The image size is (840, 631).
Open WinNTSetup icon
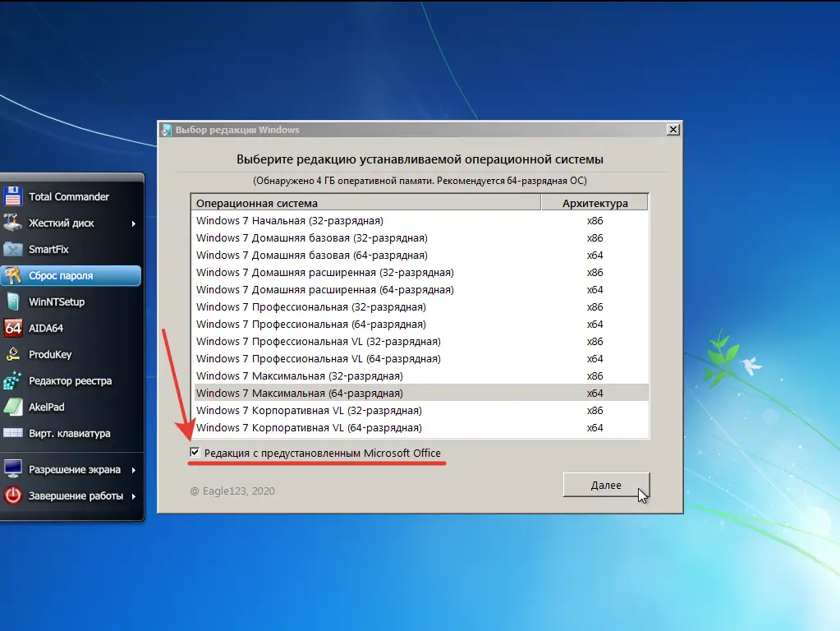pos(13,302)
